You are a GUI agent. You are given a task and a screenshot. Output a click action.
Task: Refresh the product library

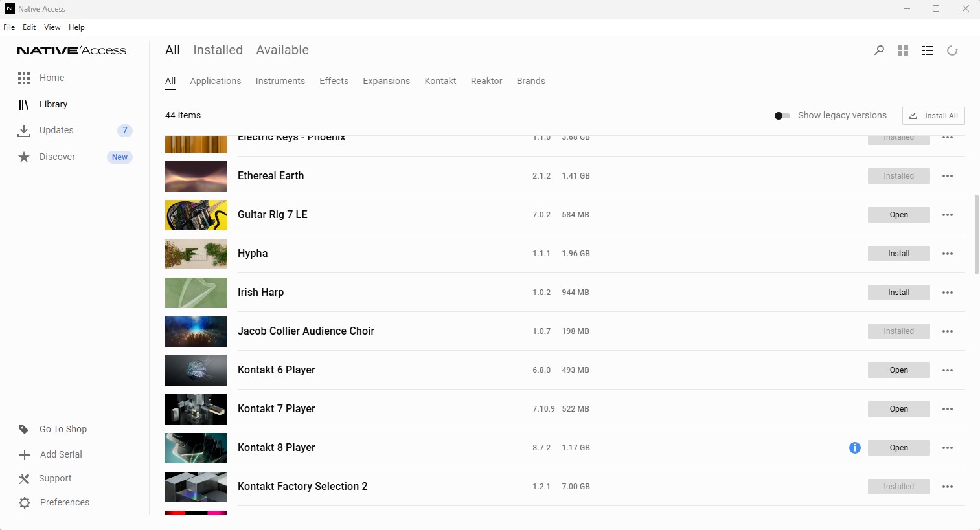point(952,50)
